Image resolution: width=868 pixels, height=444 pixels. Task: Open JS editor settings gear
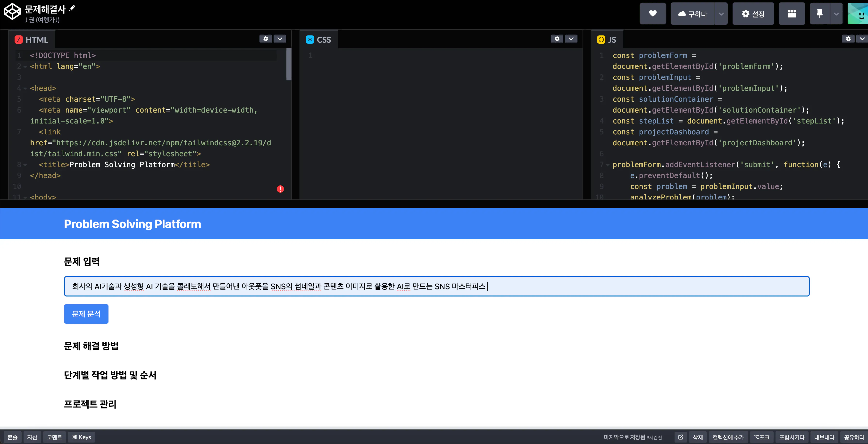click(848, 39)
